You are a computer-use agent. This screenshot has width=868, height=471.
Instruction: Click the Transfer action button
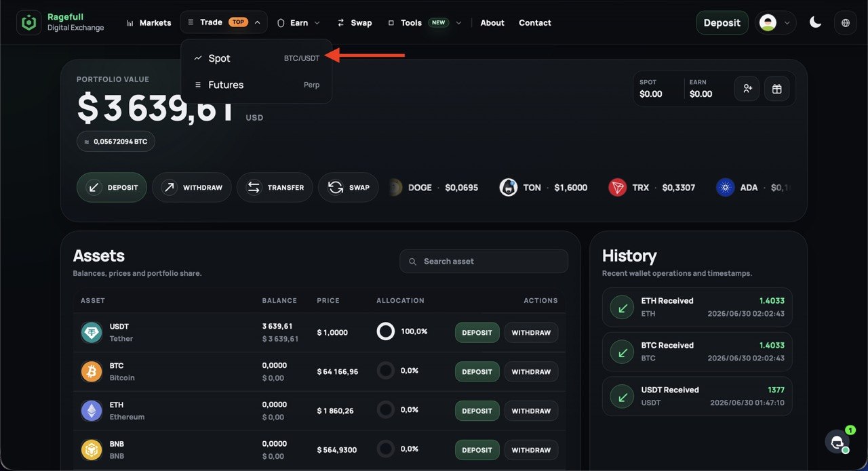click(x=275, y=187)
